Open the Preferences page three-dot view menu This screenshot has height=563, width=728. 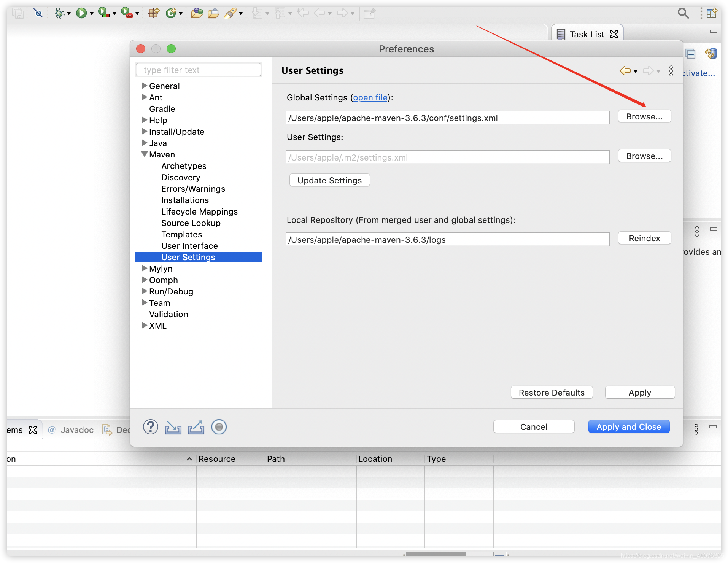tap(671, 71)
